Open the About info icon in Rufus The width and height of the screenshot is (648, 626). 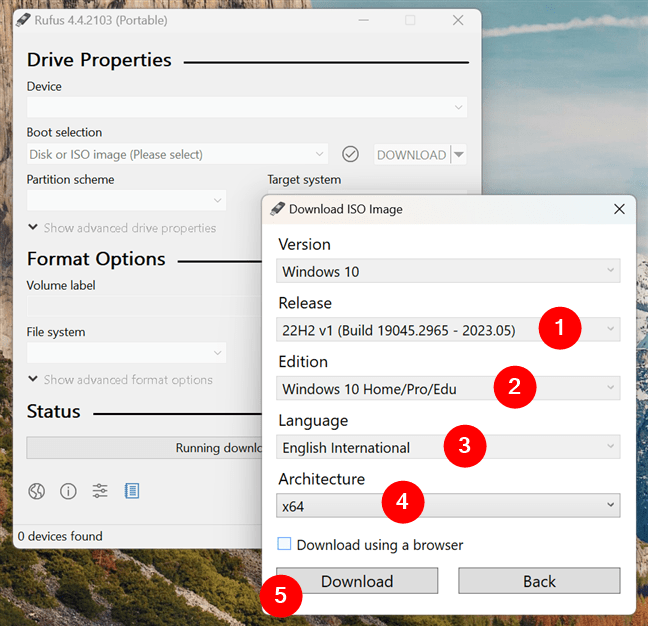tap(68, 491)
